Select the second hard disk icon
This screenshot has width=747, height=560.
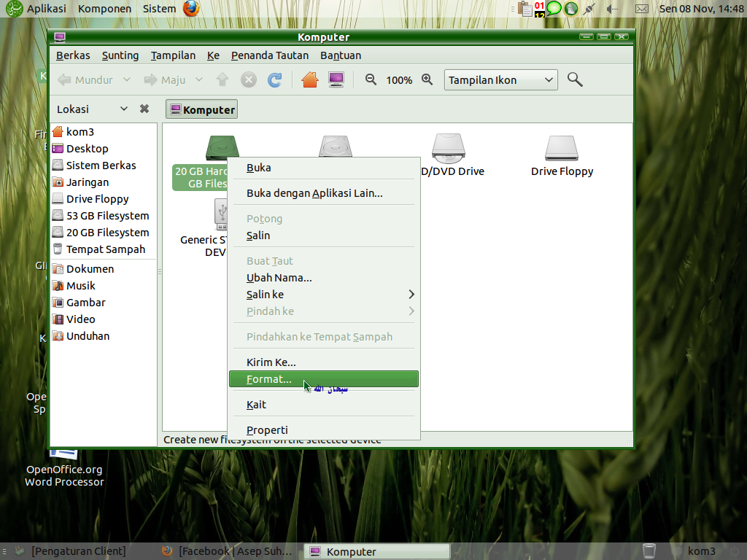(336, 146)
